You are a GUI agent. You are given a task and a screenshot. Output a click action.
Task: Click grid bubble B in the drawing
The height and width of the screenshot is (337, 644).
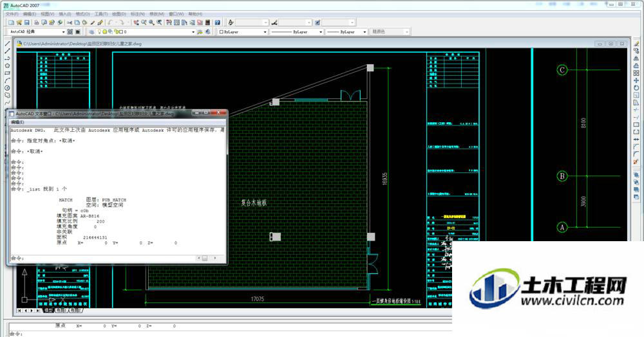562,176
